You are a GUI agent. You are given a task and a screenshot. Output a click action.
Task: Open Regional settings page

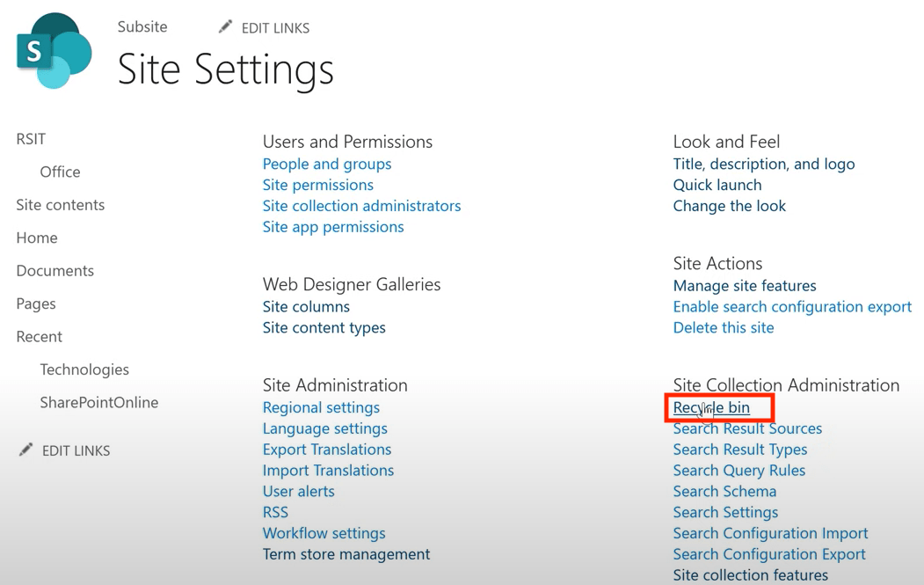(321, 407)
